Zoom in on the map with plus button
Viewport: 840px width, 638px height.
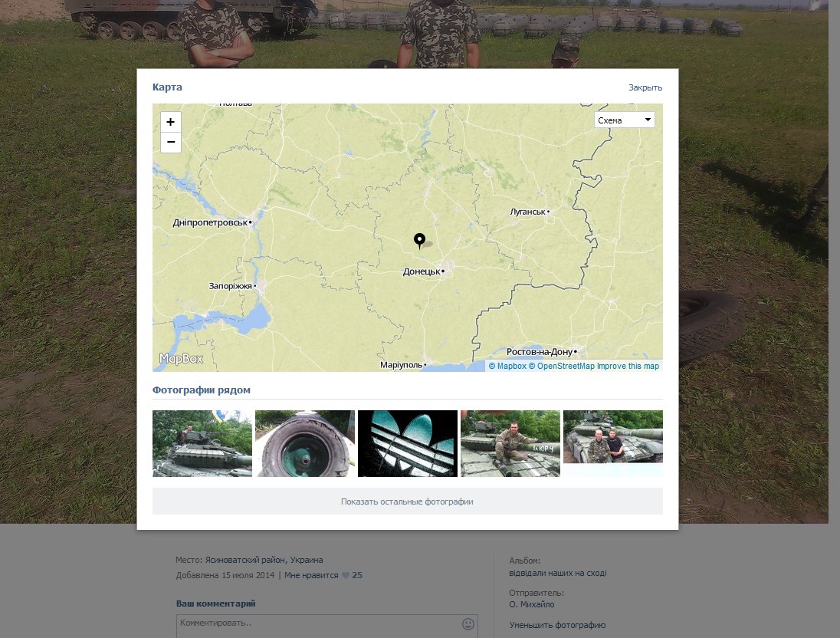pyautogui.click(x=171, y=123)
